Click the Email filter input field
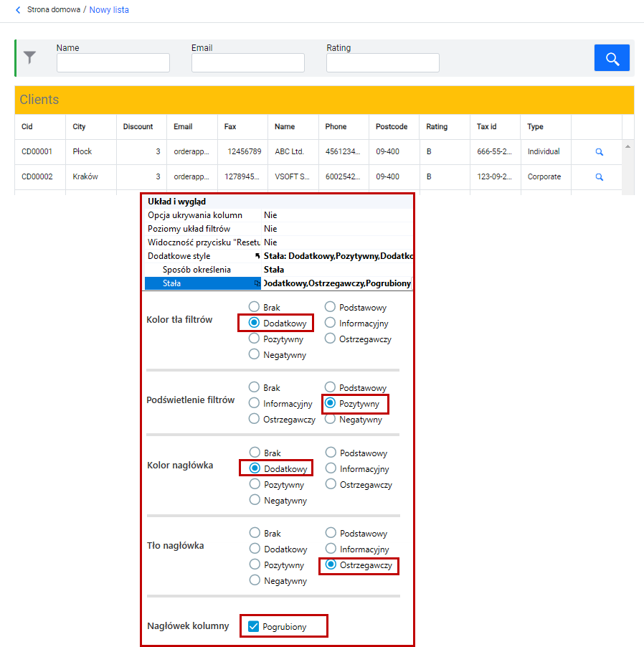644x647 pixels. point(248,62)
